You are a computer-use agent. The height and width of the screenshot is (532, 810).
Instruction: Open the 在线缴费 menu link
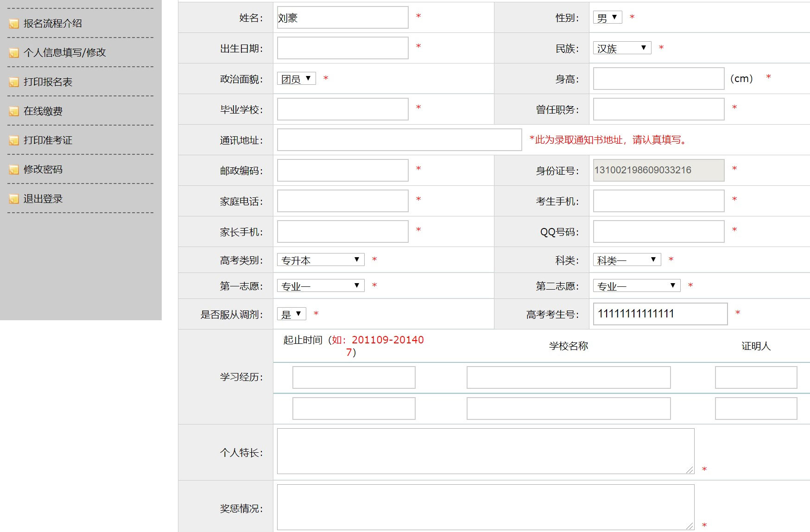43,111
